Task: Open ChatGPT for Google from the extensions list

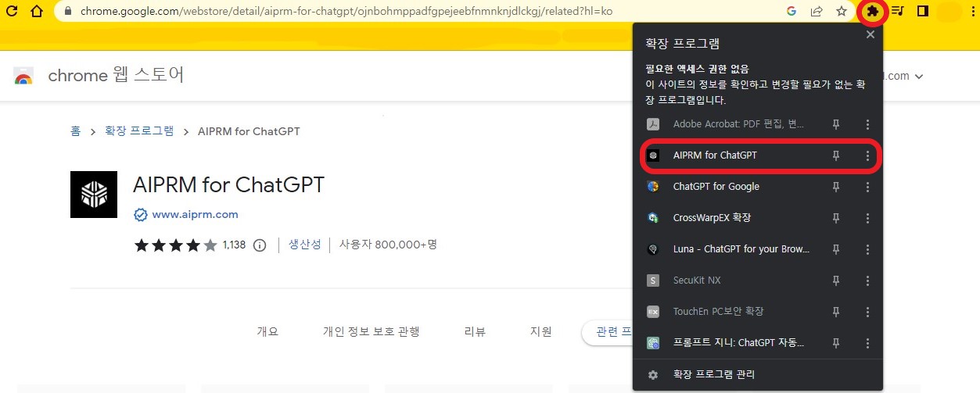Action: [x=716, y=187]
